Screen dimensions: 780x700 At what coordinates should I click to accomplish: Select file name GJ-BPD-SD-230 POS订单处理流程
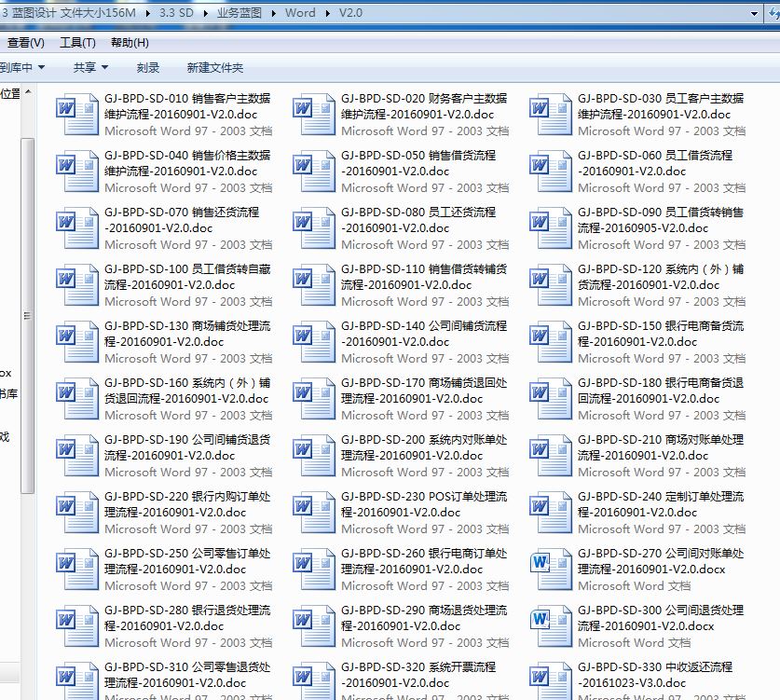point(424,504)
